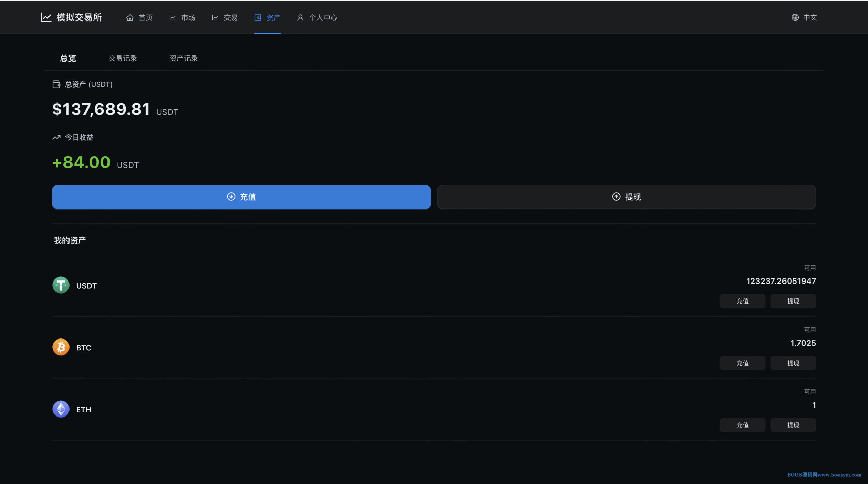868x484 pixels.
Task: Switch to the 资产记录 tab
Action: (183, 58)
